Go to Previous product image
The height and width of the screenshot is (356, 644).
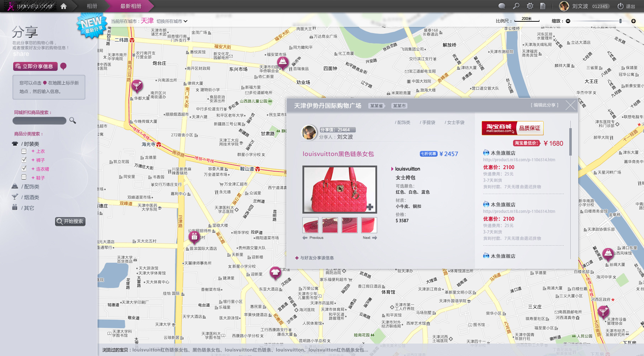[313, 237]
